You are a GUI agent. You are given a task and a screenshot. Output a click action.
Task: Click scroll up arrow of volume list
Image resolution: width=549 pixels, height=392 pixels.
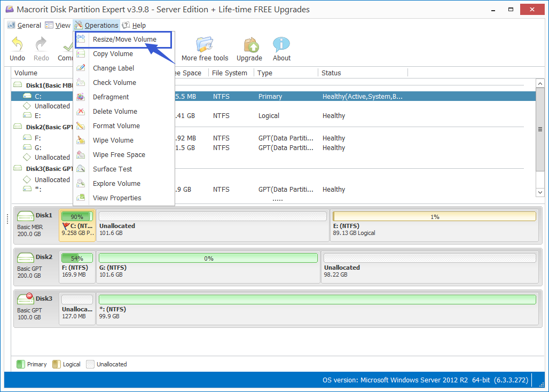click(x=540, y=83)
